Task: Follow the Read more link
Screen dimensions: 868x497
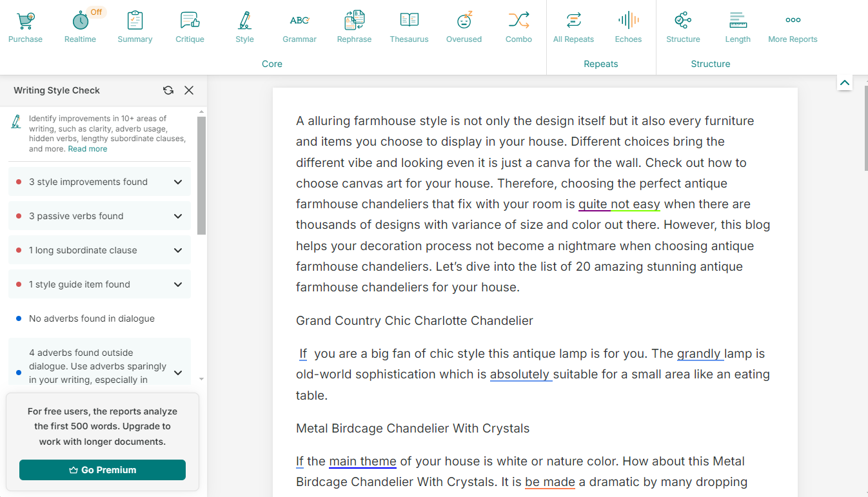Action: click(88, 149)
